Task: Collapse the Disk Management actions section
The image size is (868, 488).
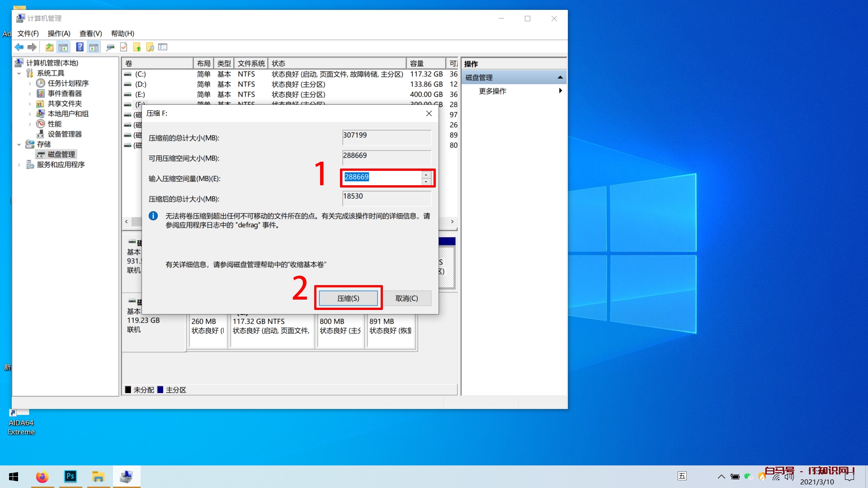Action: pos(560,77)
